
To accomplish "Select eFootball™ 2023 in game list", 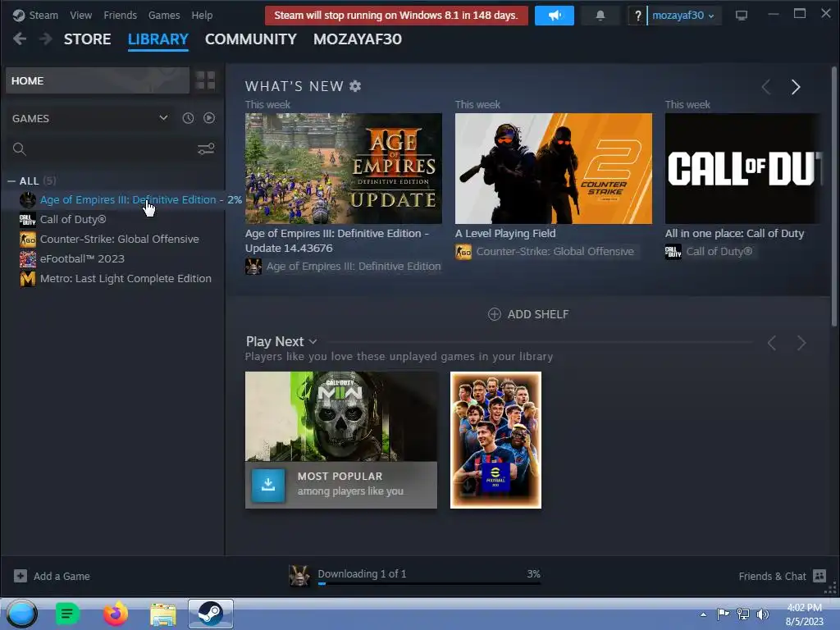I will (x=82, y=258).
